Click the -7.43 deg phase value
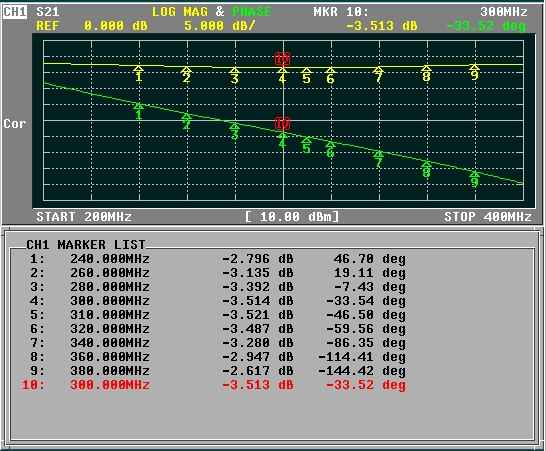 (370, 287)
